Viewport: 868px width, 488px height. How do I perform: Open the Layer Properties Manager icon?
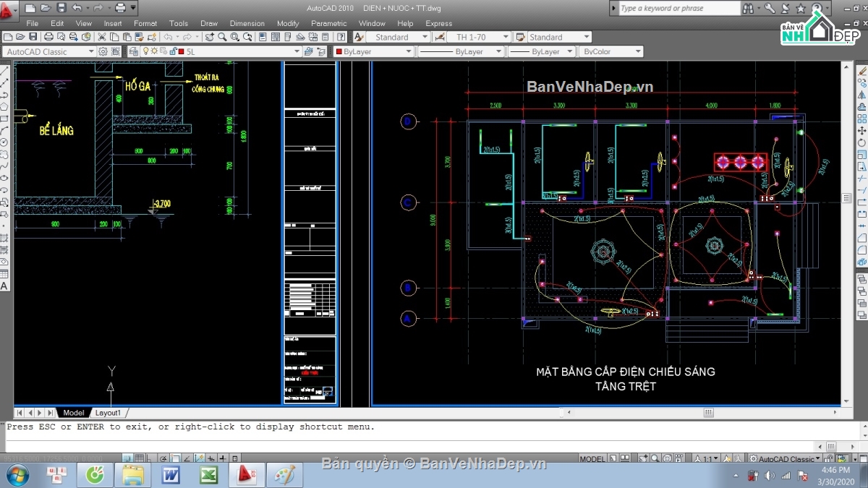(x=134, y=51)
